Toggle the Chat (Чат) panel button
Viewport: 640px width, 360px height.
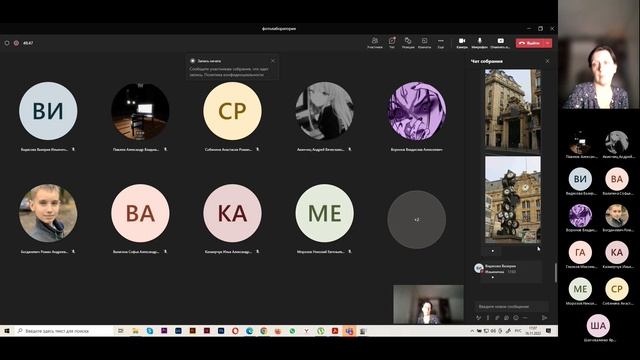point(392,42)
